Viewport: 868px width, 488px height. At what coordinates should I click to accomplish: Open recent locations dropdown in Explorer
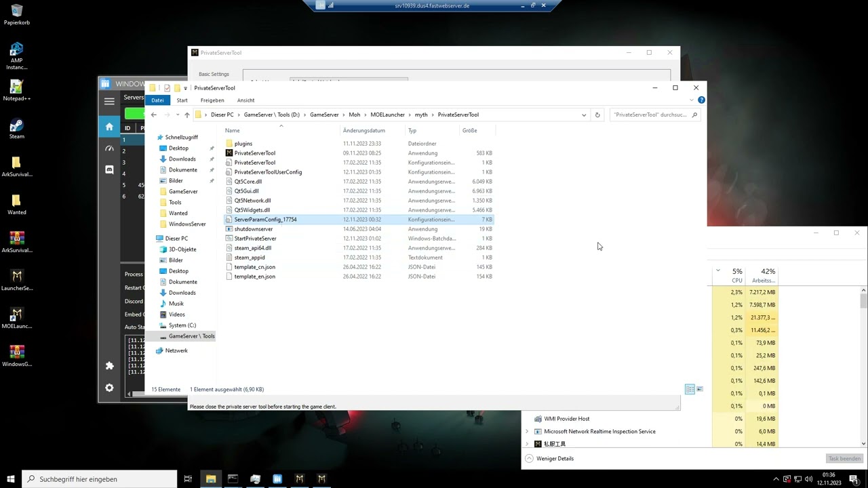[178, 115]
